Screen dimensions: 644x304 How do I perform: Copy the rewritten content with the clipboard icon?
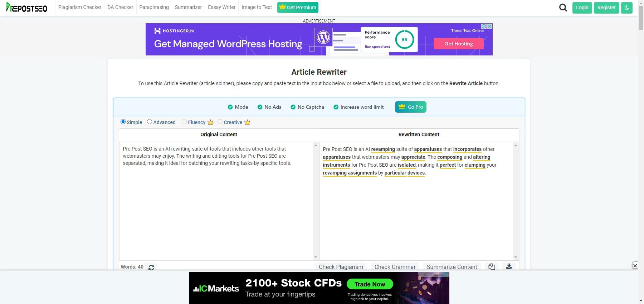[x=492, y=267]
